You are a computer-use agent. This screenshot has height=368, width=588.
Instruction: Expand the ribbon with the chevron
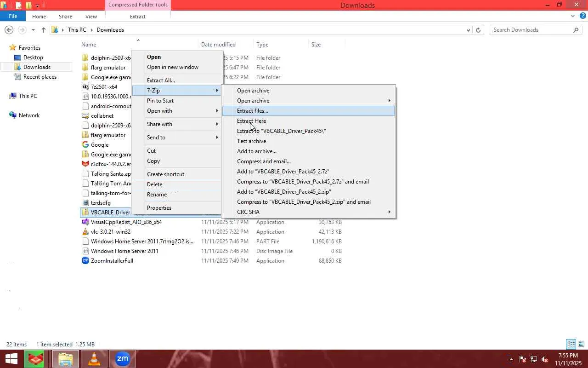click(572, 16)
